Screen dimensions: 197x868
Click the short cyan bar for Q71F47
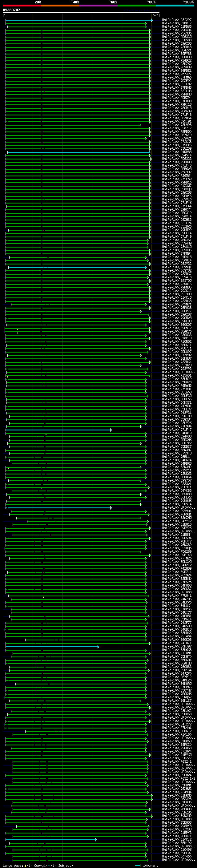58,430
